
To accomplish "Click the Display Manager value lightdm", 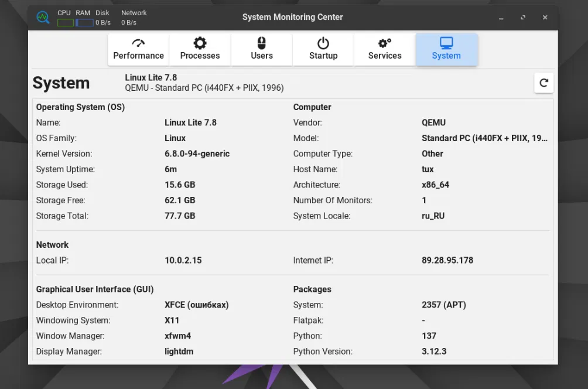I will click(x=179, y=352).
